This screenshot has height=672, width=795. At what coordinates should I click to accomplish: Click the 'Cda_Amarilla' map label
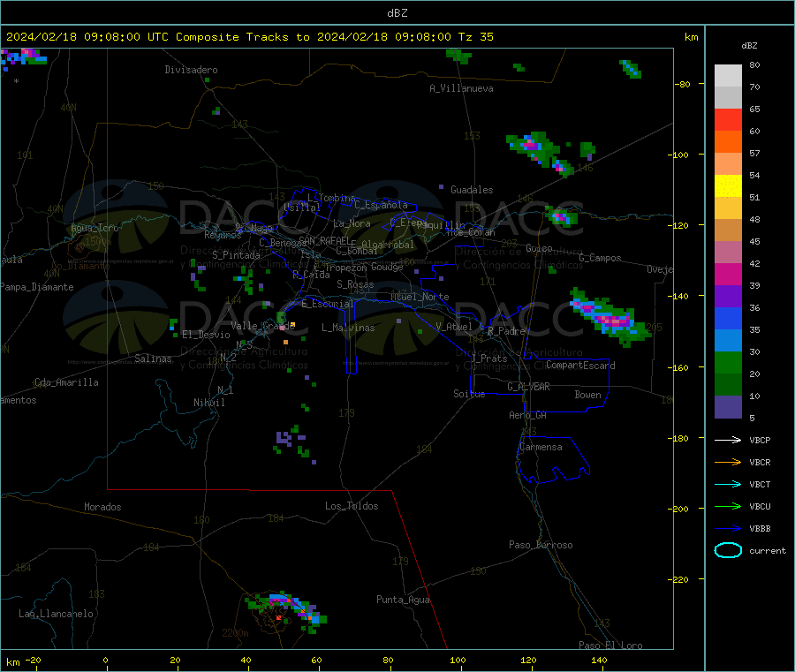pyautogui.click(x=66, y=382)
